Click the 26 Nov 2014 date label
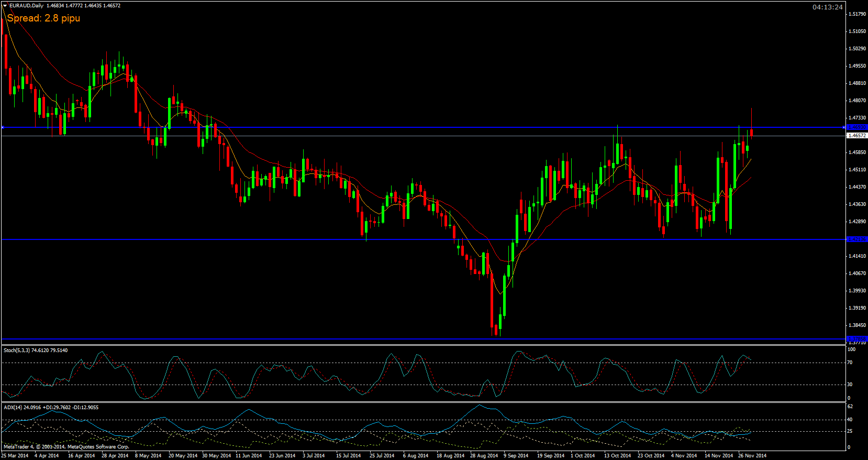The height and width of the screenshot is (460, 868). pyautogui.click(x=752, y=456)
